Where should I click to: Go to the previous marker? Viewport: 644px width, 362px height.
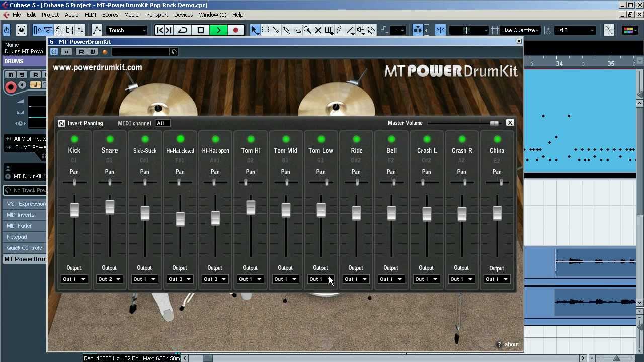click(160, 30)
